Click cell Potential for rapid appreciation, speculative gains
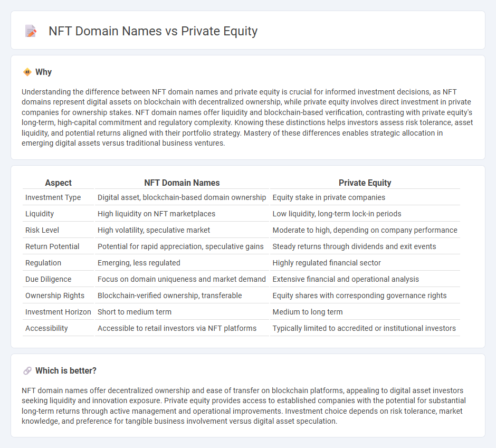Screen dimensions: 496x448 pos(182,246)
